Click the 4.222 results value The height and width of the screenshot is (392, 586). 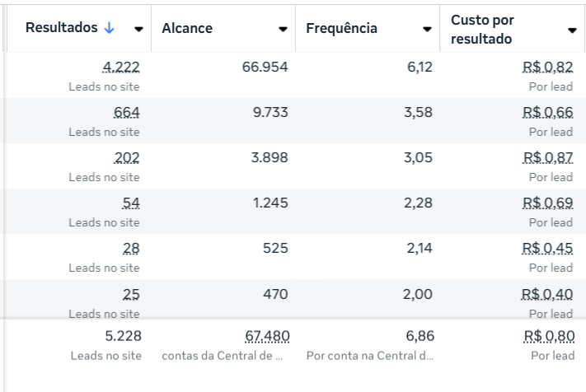pos(121,67)
